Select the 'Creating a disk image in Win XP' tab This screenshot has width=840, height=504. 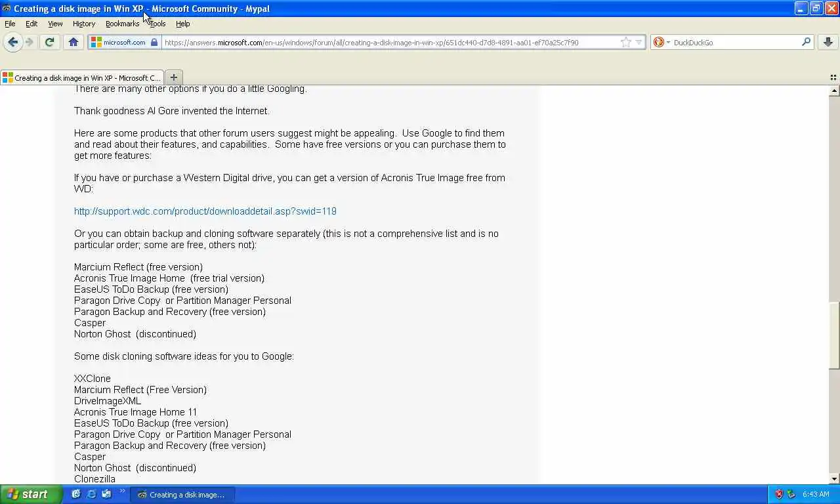click(82, 77)
